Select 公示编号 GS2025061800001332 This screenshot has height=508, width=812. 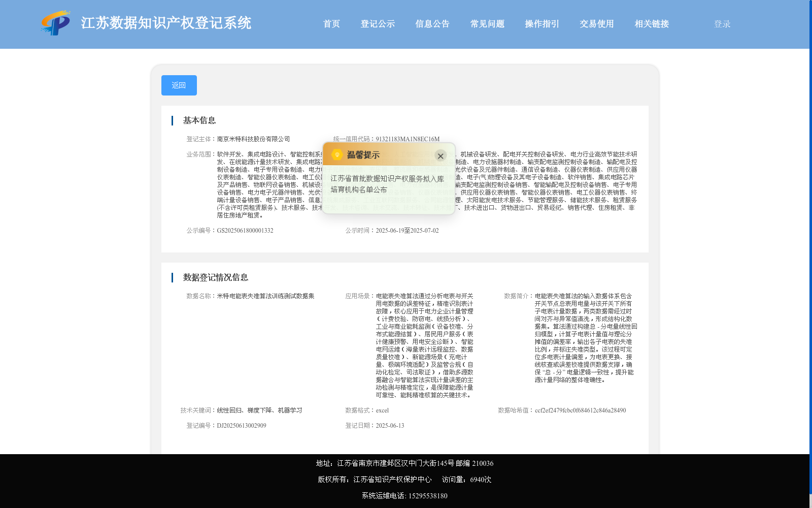pyautogui.click(x=245, y=231)
